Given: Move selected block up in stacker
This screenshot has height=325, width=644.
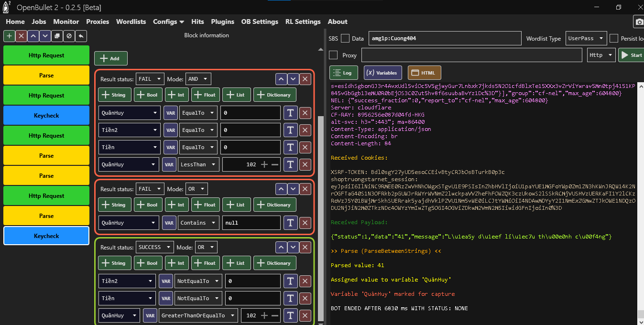Looking at the screenshot, I should tap(33, 36).
